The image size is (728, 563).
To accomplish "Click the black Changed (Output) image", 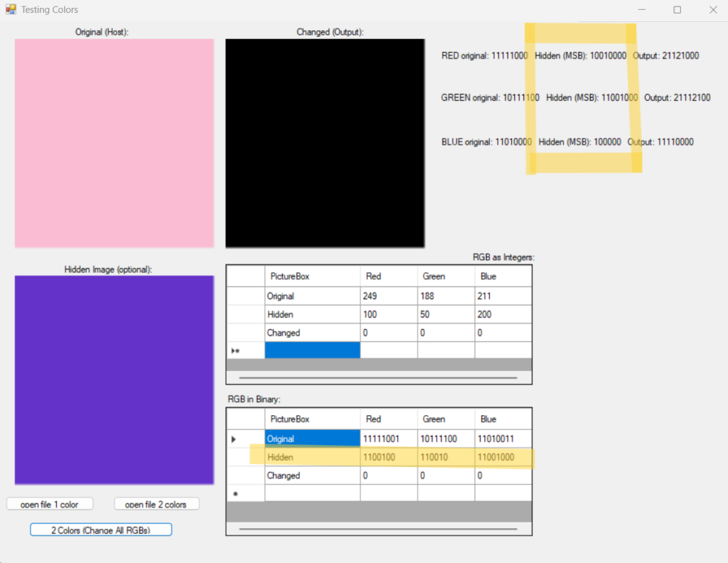I will 325,143.
